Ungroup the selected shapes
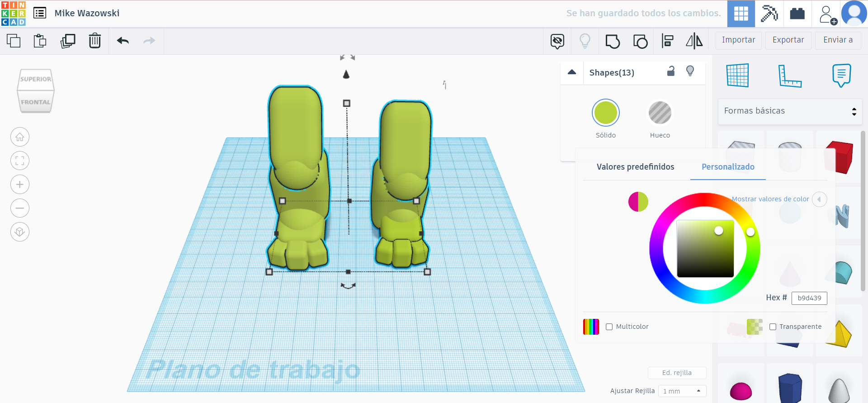Image resolution: width=868 pixels, height=403 pixels. (640, 41)
